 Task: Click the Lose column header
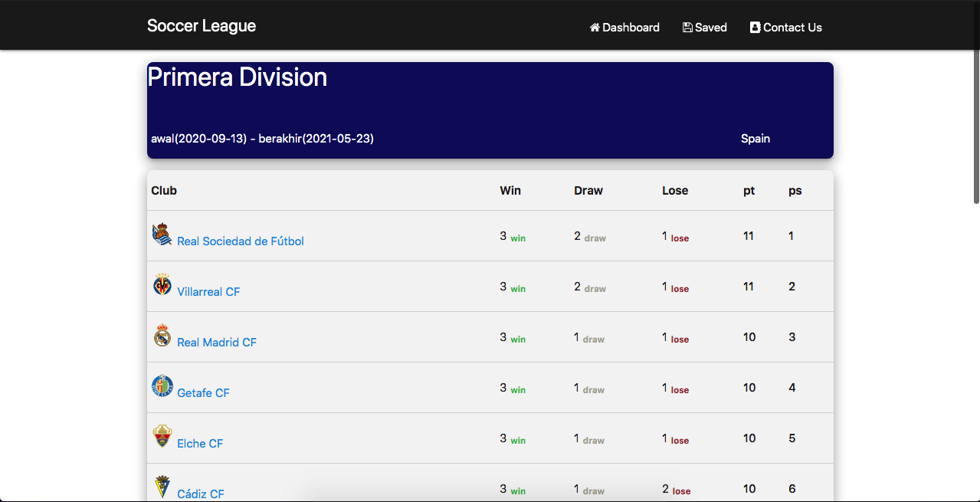click(675, 191)
